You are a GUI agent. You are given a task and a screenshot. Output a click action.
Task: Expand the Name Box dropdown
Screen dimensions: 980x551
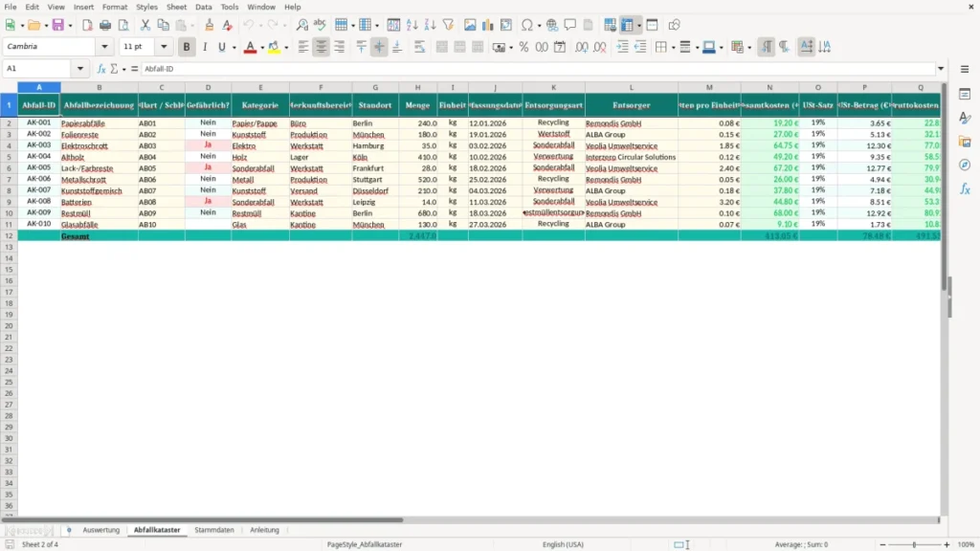(80, 69)
